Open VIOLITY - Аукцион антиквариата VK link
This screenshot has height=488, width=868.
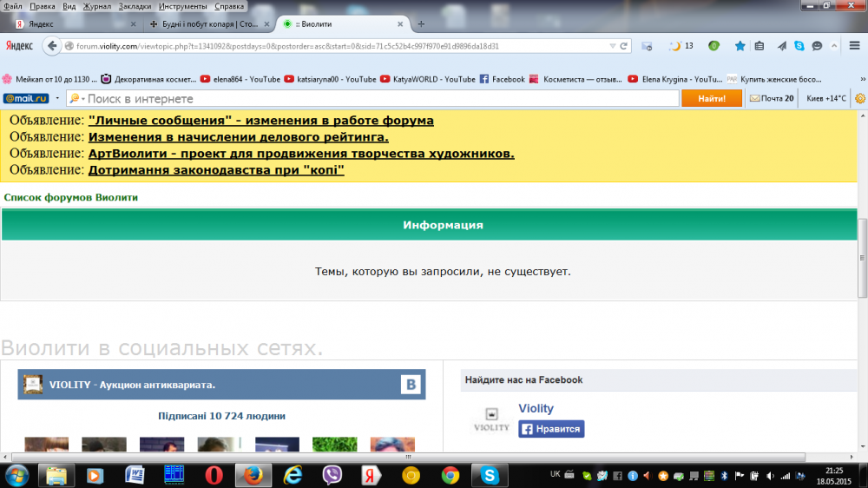132,385
